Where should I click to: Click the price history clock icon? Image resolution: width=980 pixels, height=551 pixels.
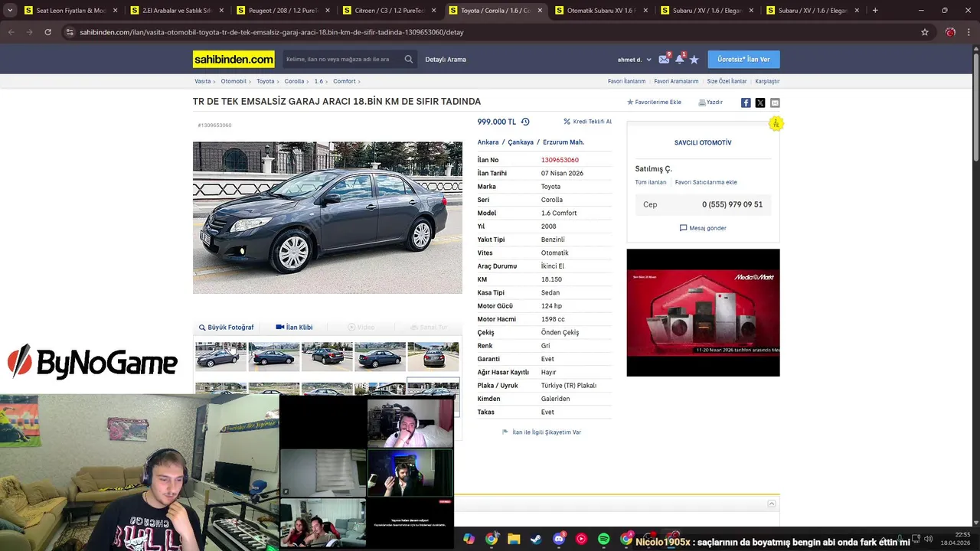(525, 122)
